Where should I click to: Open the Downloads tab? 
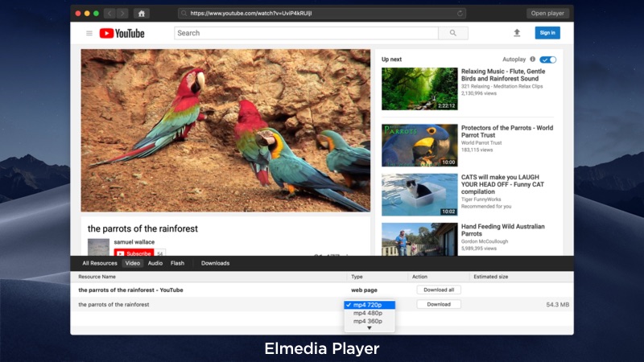tap(215, 263)
